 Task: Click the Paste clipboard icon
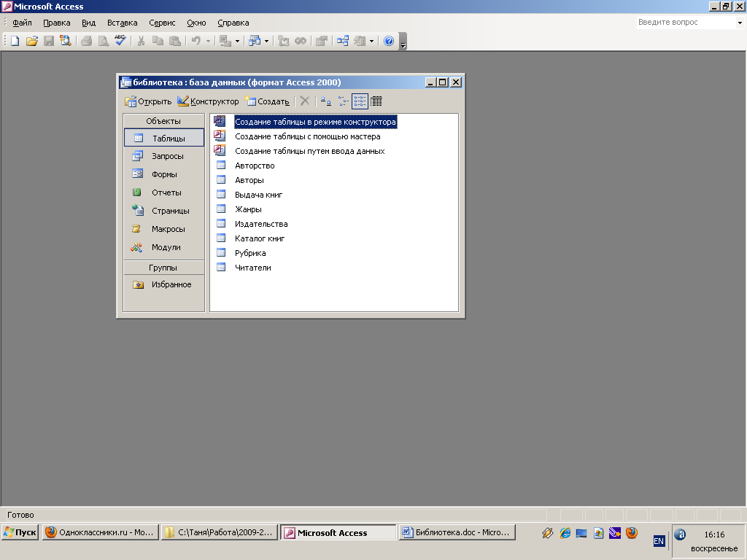pyautogui.click(x=175, y=41)
